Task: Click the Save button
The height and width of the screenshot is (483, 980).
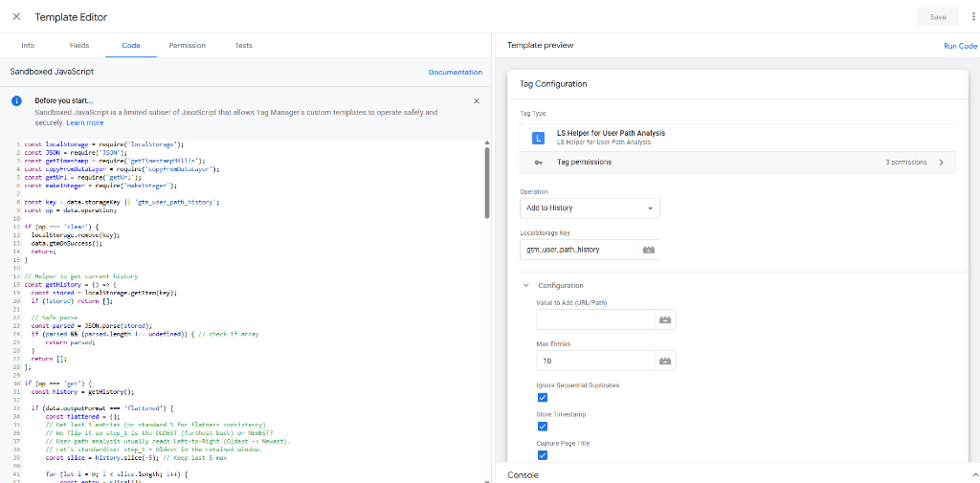Action: click(x=938, y=17)
